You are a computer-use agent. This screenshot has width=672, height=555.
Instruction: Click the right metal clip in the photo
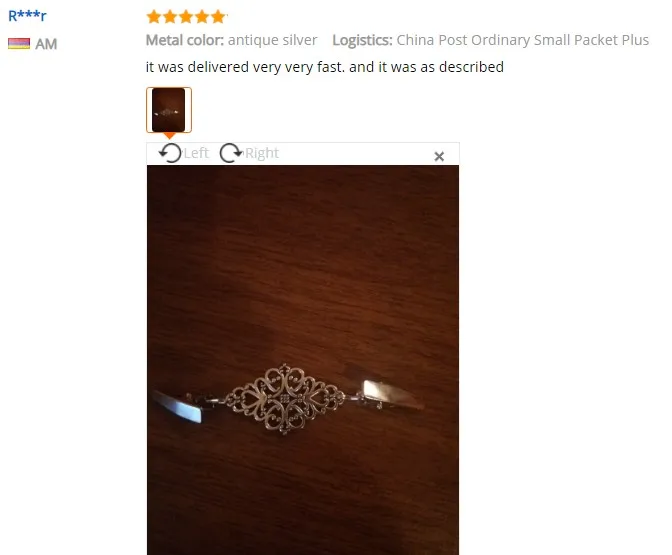tap(392, 394)
